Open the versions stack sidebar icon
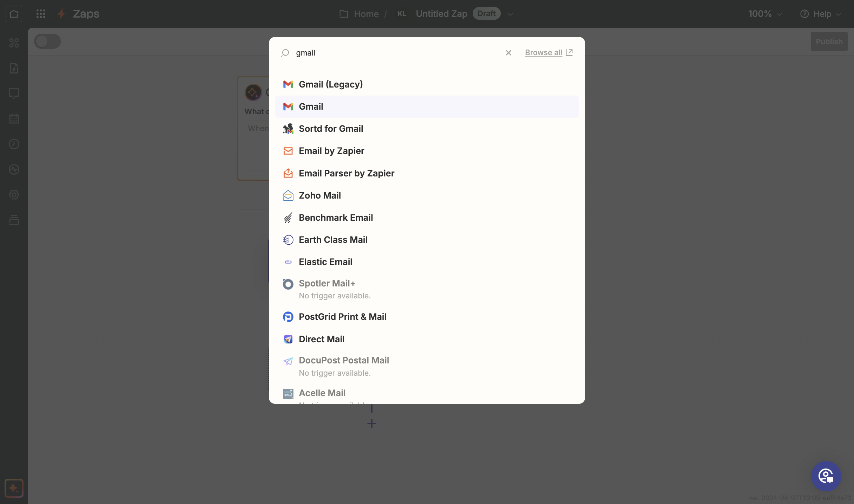This screenshot has height=504, width=854. [x=14, y=220]
